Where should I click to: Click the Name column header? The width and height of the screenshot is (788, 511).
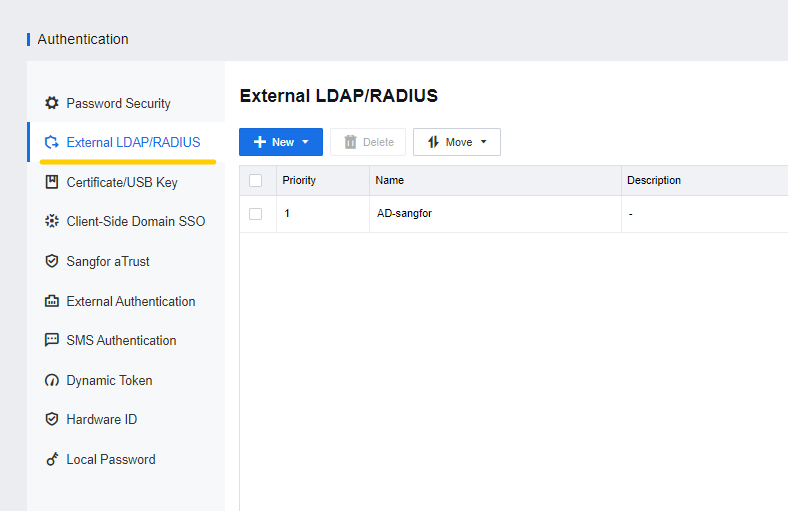click(389, 180)
